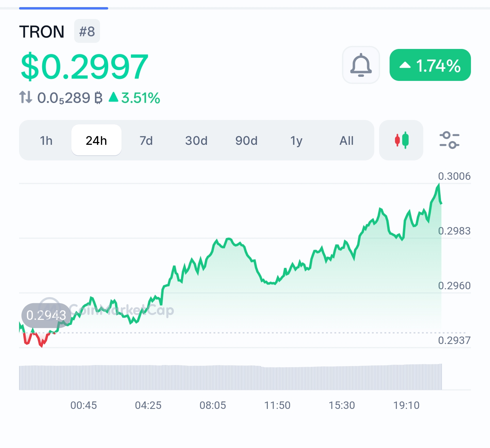This screenshot has width=490, height=448.
Task: Tap the green up-triangle beside 3.51%
Action: [x=113, y=97]
